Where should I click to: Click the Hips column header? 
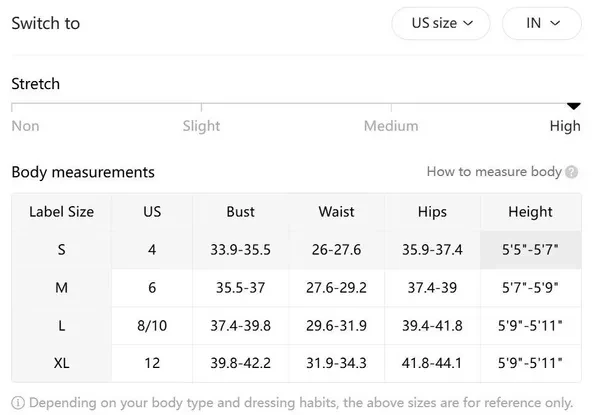coord(432,212)
